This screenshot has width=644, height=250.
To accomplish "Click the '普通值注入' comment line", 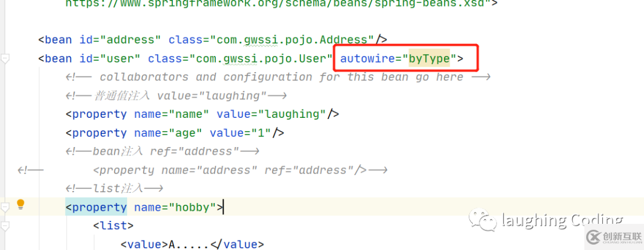I will click(176, 95).
